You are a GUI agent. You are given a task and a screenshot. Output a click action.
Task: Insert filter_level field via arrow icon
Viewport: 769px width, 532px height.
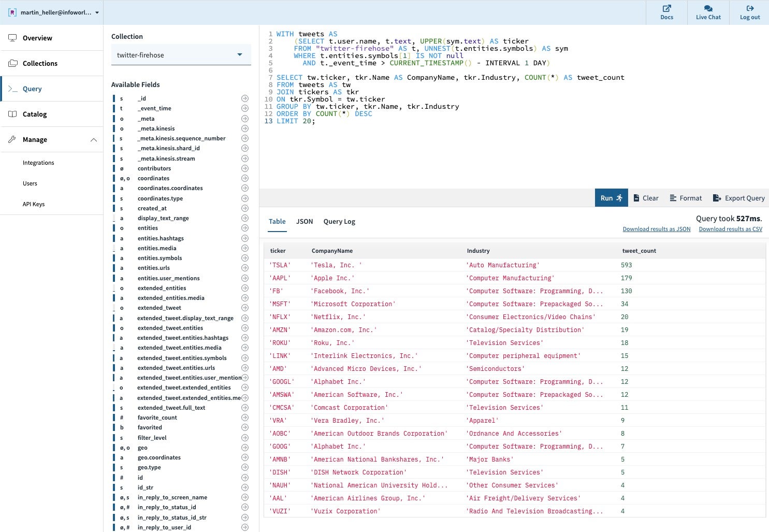[x=245, y=438]
